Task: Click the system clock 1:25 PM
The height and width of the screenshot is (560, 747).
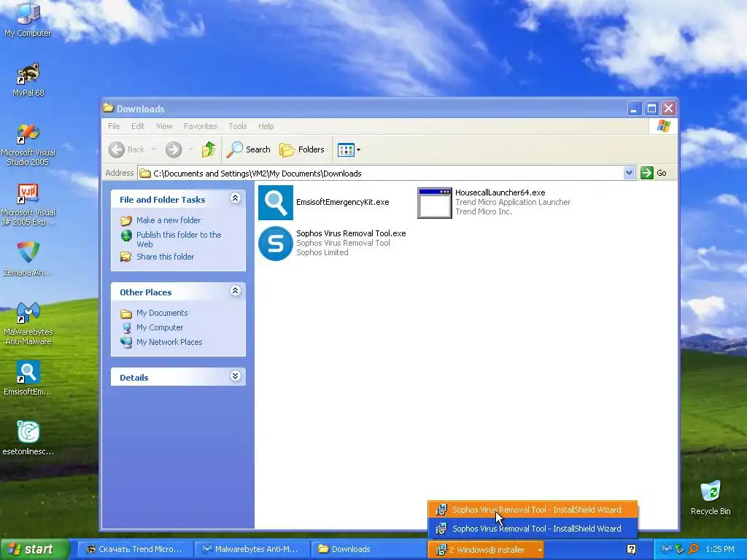Action: click(x=720, y=550)
